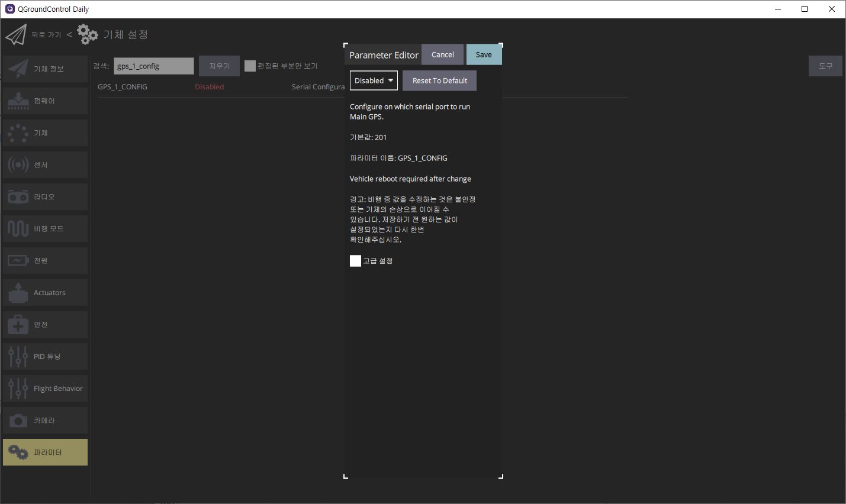Viewport: 846px width, 504px height.
Task: Toggle the show modified only (편집된 부분만 보기) checkbox
Action: [x=250, y=66]
